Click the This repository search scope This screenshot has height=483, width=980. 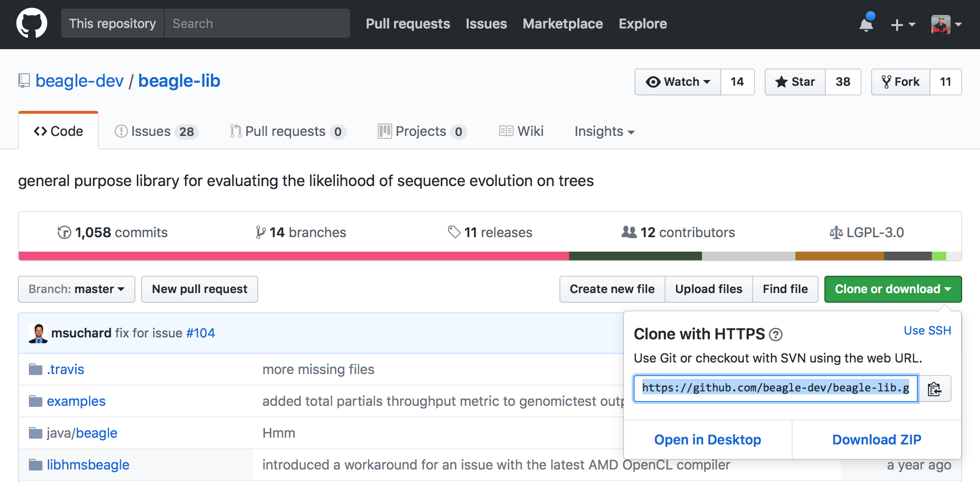coord(113,23)
